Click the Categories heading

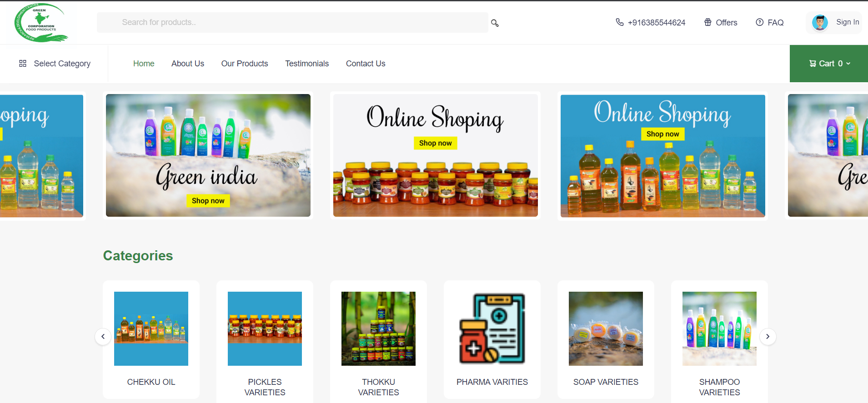(x=138, y=256)
